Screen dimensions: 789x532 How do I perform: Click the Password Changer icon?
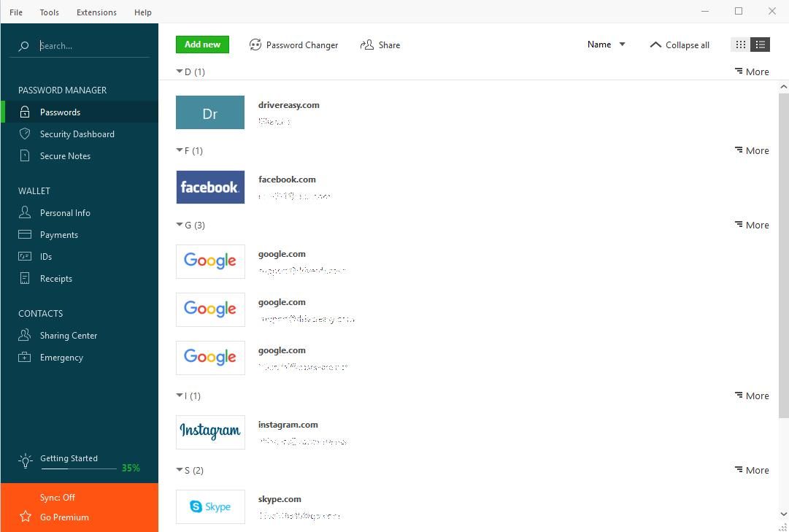tap(255, 45)
